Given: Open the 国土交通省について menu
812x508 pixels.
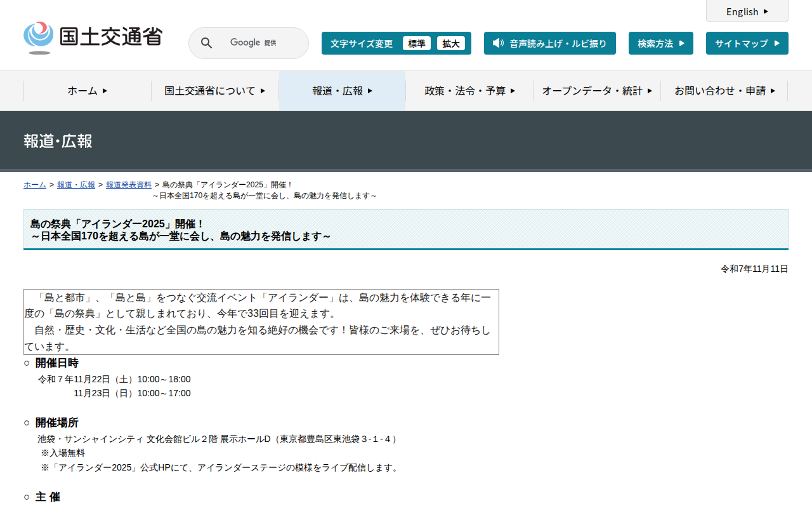Looking at the screenshot, I should tap(215, 91).
